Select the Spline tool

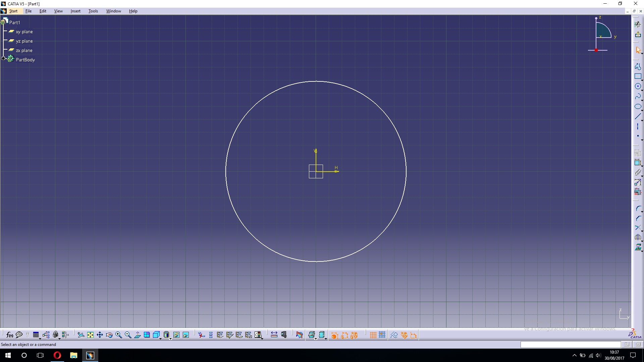click(638, 96)
